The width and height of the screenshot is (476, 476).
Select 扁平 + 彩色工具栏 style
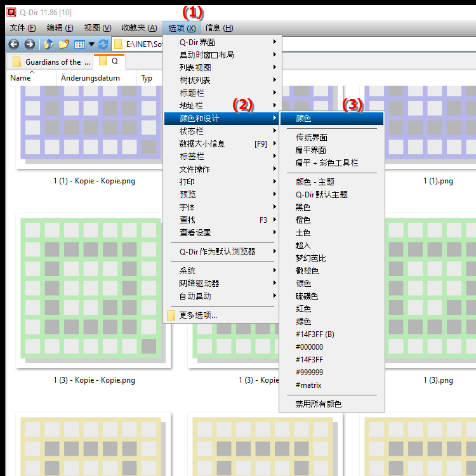click(331, 163)
